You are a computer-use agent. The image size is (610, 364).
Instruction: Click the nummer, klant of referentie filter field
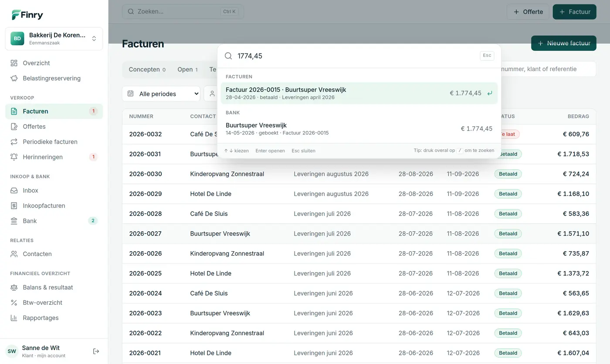point(548,69)
